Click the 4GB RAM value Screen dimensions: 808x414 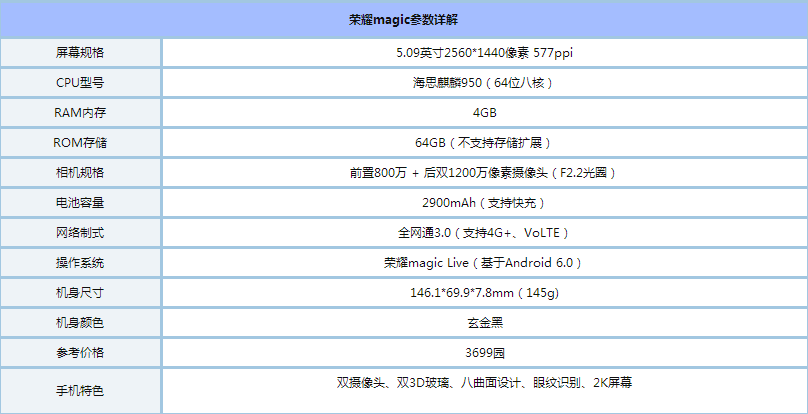(x=484, y=112)
